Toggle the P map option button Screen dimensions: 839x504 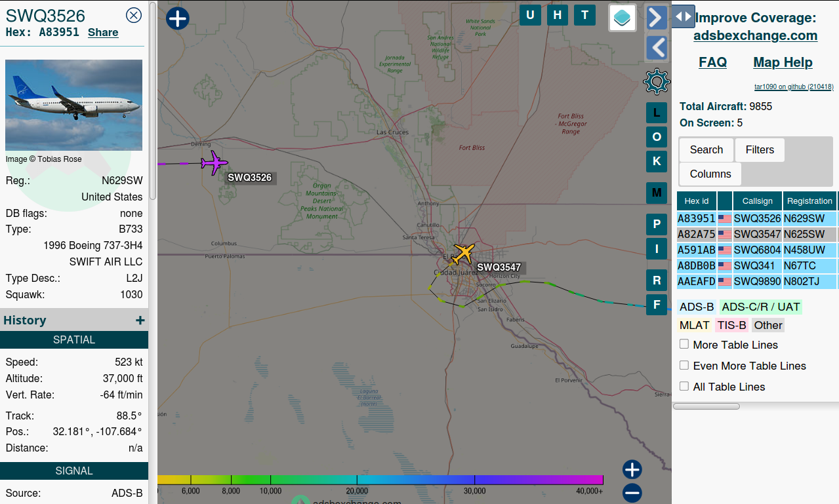pos(657,224)
